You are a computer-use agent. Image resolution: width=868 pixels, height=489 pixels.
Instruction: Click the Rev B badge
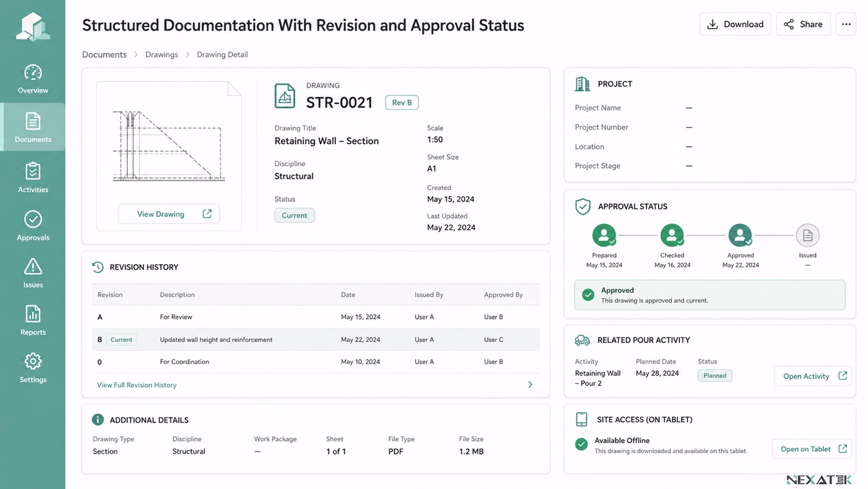pyautogui.click(x=402, y=102)
